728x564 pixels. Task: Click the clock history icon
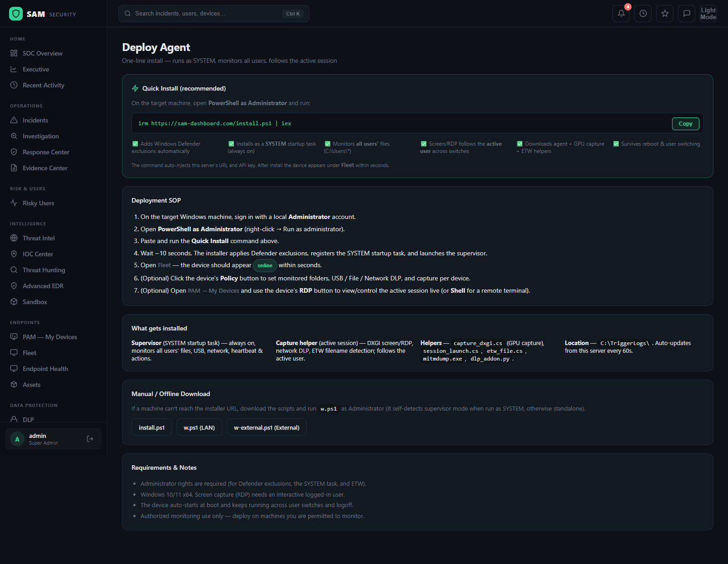(x=643, y=14)
